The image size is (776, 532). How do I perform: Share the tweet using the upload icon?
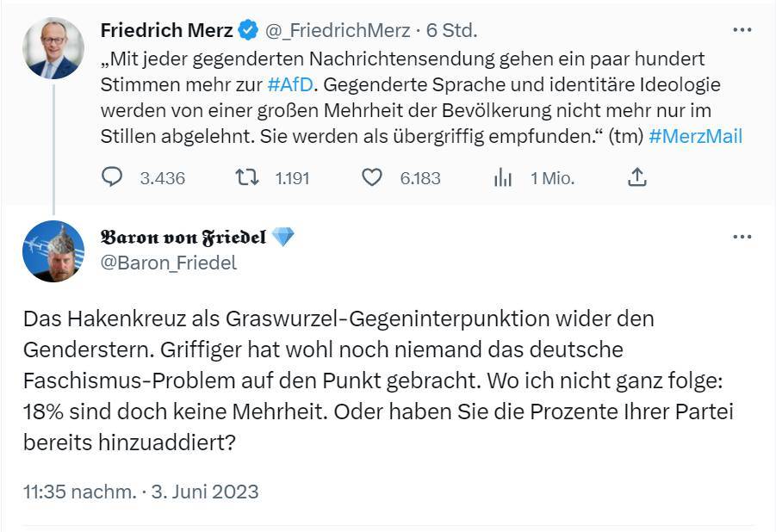[x=637, y=176]
